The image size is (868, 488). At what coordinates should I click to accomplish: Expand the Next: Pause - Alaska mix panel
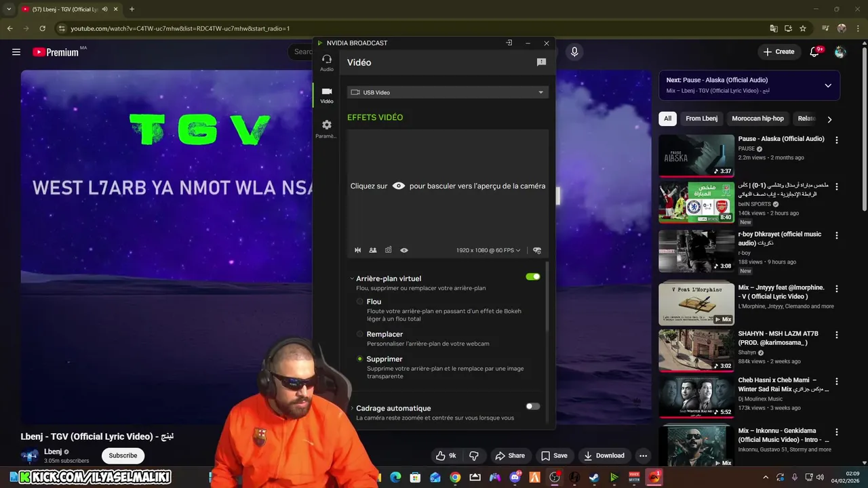(x=828, y=85)
